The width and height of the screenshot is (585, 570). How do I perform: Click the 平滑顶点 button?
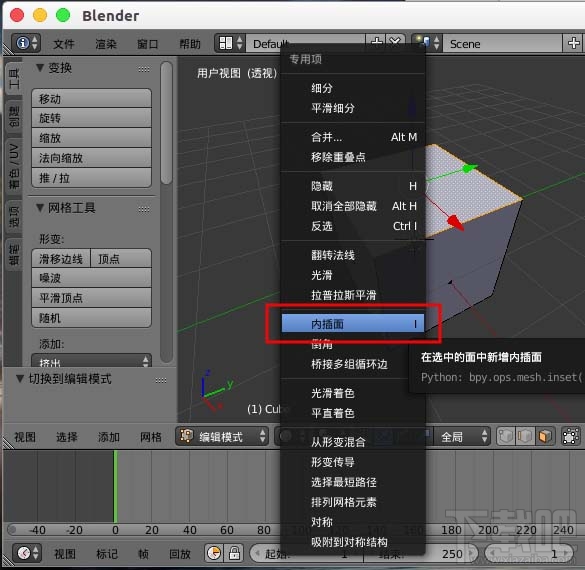tap(91, 298)
